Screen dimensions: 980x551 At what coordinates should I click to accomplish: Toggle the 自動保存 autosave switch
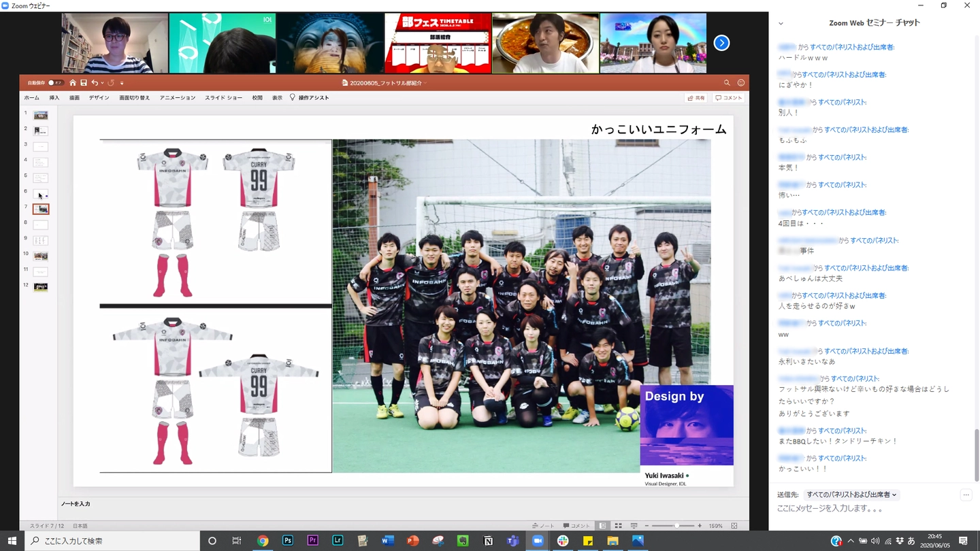tap(55, 83)
